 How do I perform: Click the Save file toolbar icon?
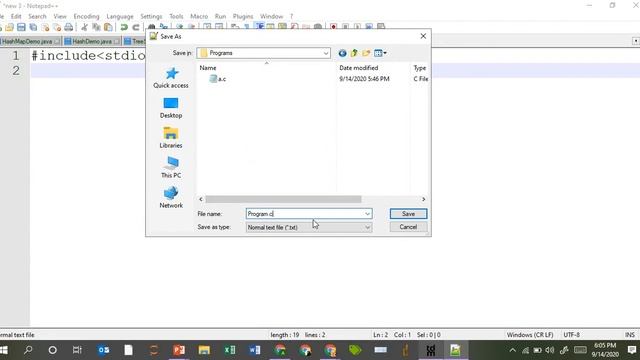click(21, 27)
